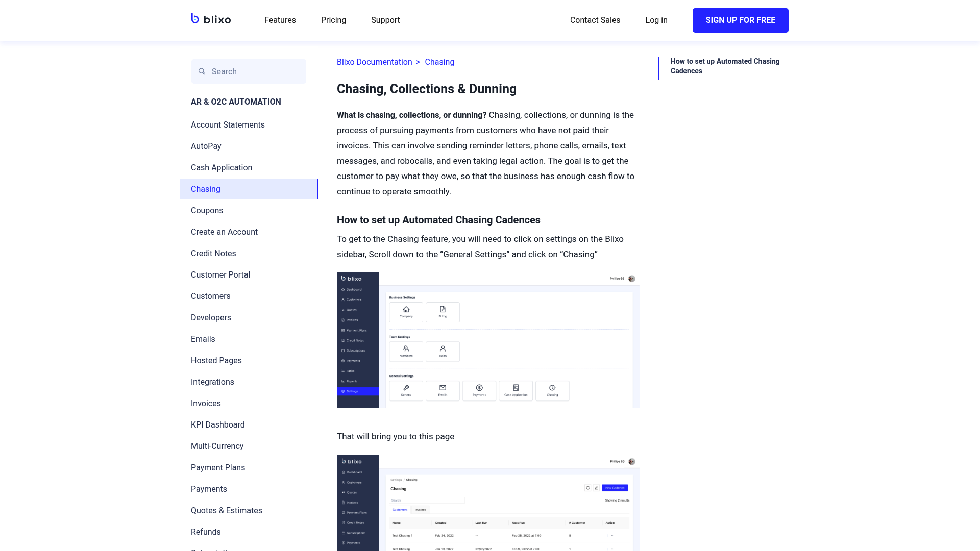Click the SIGN UP FOR FREE button

[740, 20]
